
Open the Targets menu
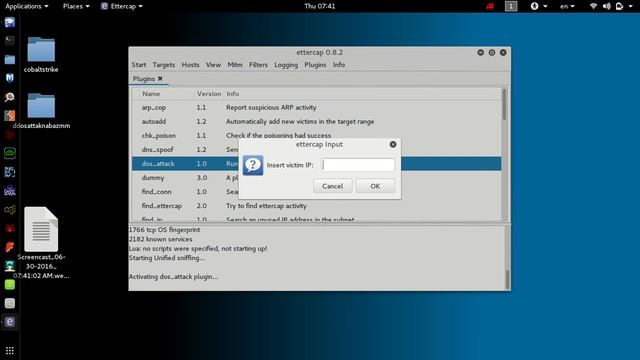pyautogui.click(x=164, y=65)
